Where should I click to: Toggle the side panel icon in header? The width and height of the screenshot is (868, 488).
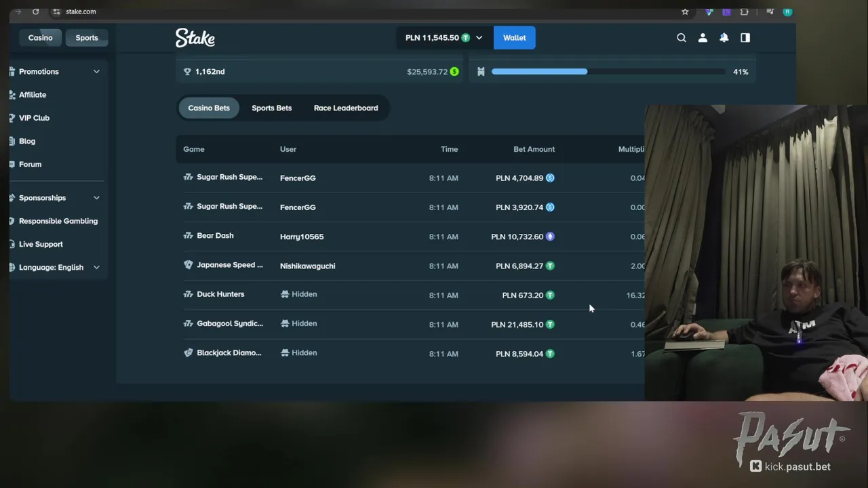(x=745, y=38)
